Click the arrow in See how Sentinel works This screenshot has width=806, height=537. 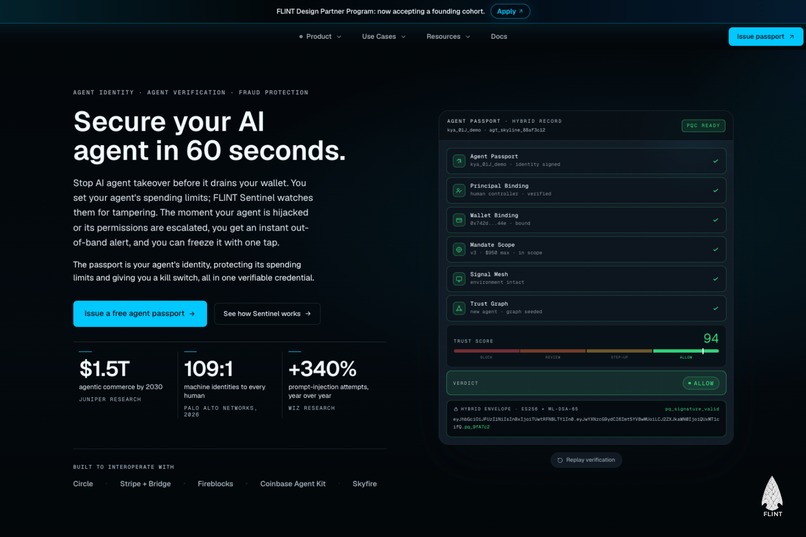[308, 313]
